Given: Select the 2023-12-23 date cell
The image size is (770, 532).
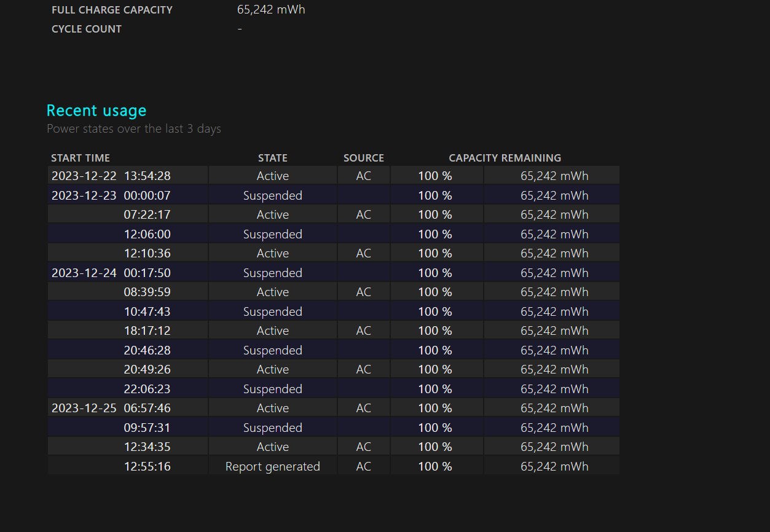Looking at the screenshot, I should (84, 195).
